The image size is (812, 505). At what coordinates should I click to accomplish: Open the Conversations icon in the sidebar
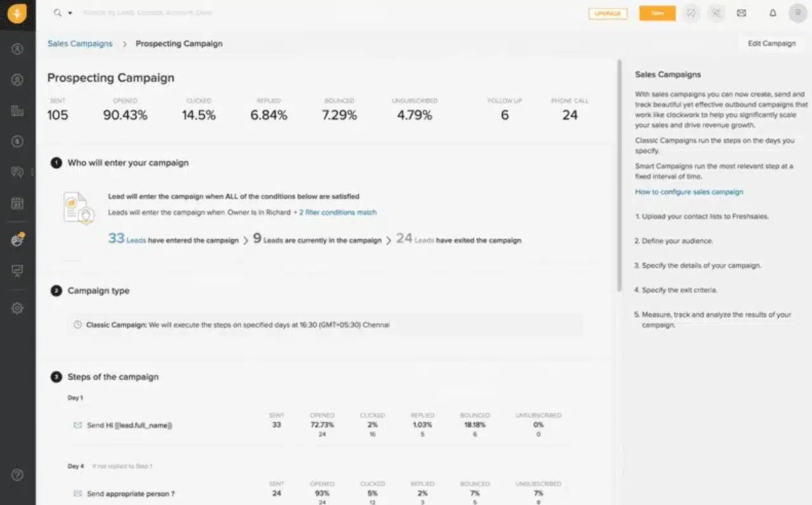tap(17, 171)
